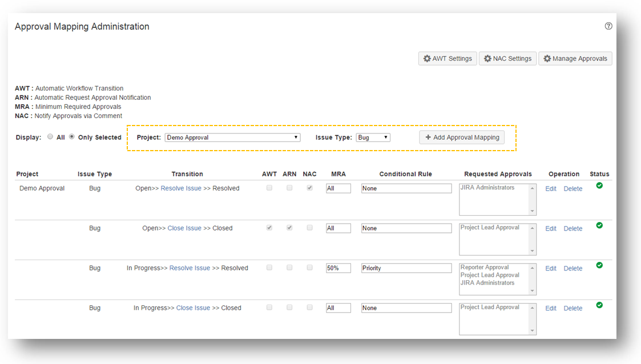This screenshot has height=364, width=641.
Task: Select the All display radio button
Action: coord(50,137)
